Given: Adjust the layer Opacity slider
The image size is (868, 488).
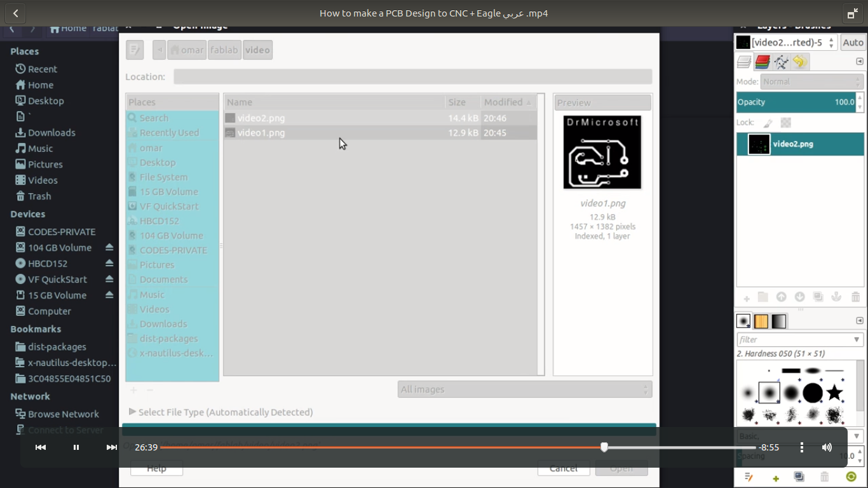Looking at the screenshot, I should point(796,102).
